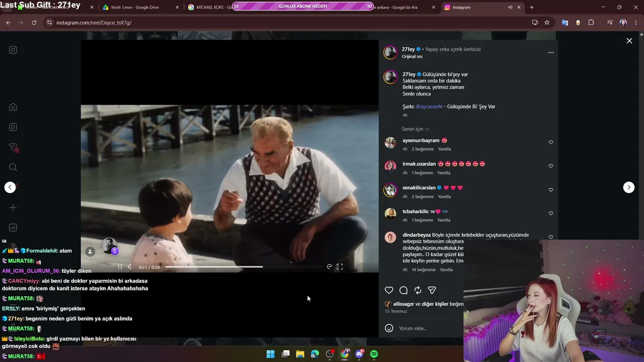Image resolution: width=644 pixels, height=362 pixels.
Task: Reply to irmak.ozarslan's comment with Yanıtla
Action: (444, 173)
